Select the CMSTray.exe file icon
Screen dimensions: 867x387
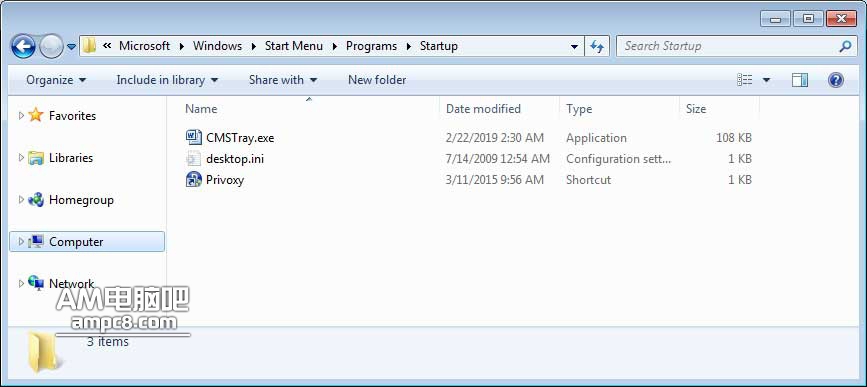click(194, 138)
